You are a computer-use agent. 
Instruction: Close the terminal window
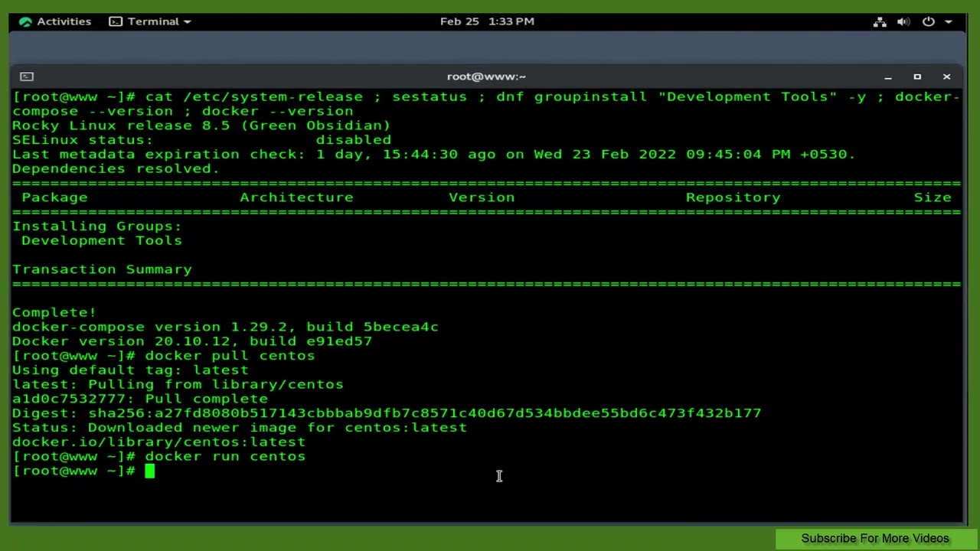coord(946,77)
